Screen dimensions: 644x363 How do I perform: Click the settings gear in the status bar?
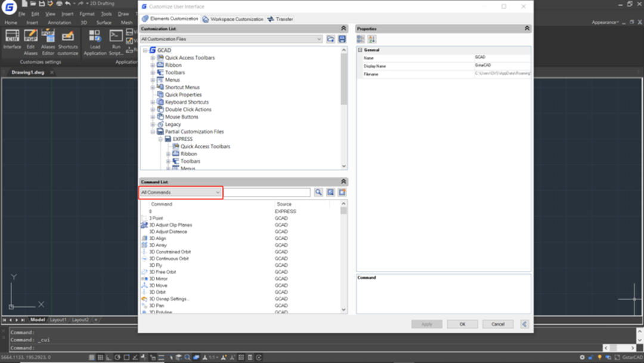pos(582,358)
